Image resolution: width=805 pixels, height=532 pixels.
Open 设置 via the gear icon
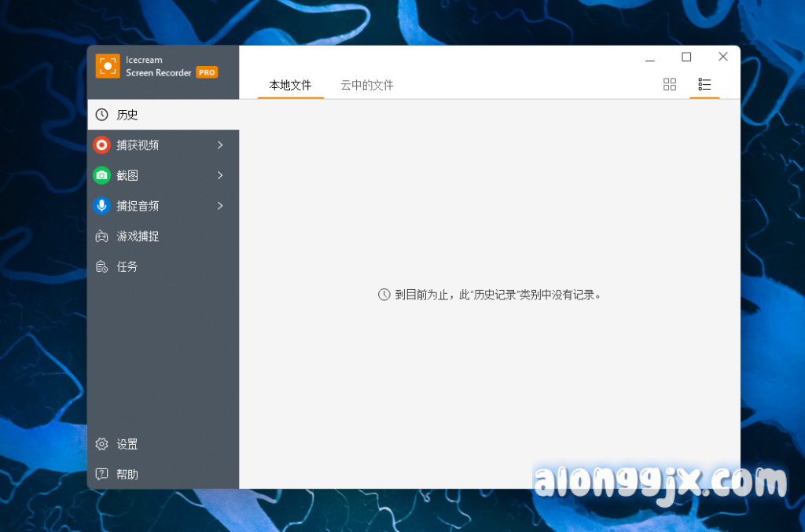tap(102, 444)
